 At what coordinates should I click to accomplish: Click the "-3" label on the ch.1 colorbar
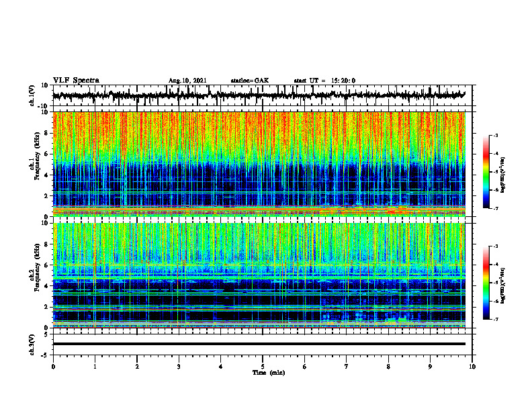[496, 136]
